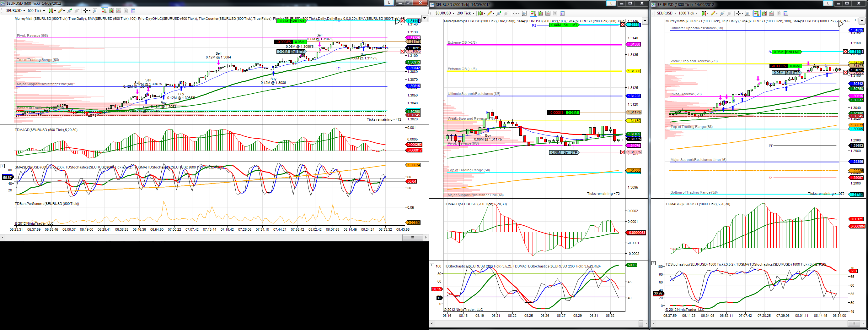Click zoom out magnifier in 600 Tick window
This screenshot has width=868, height=330.
click(77, 11)
